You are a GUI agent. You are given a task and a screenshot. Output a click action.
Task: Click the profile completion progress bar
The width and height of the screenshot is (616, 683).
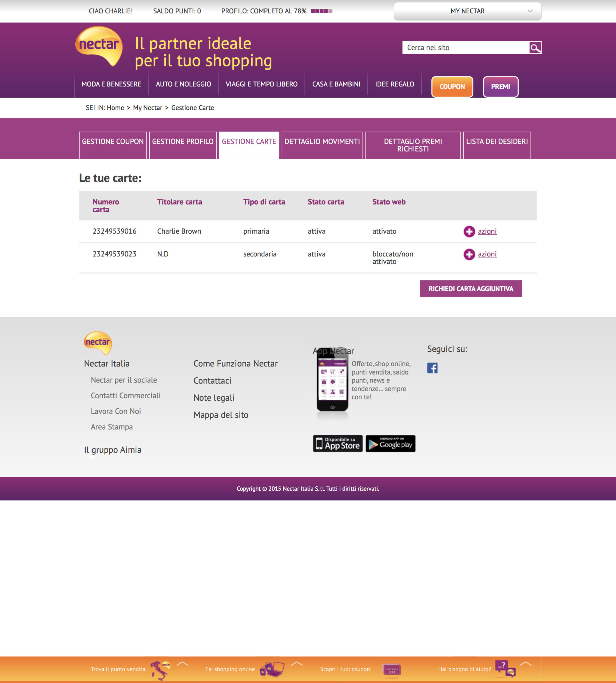click(x=321, y=11)
